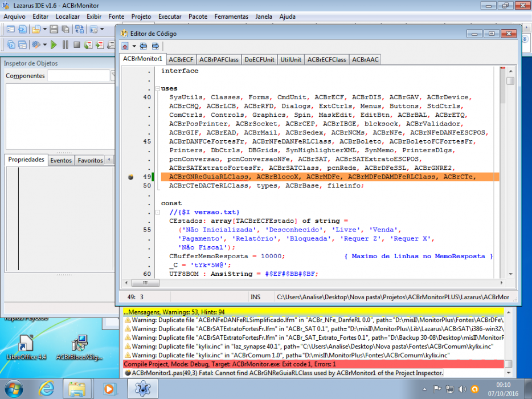
Task: Switch to the ACBrECFClass tab
Action: (x=326, y=60)
